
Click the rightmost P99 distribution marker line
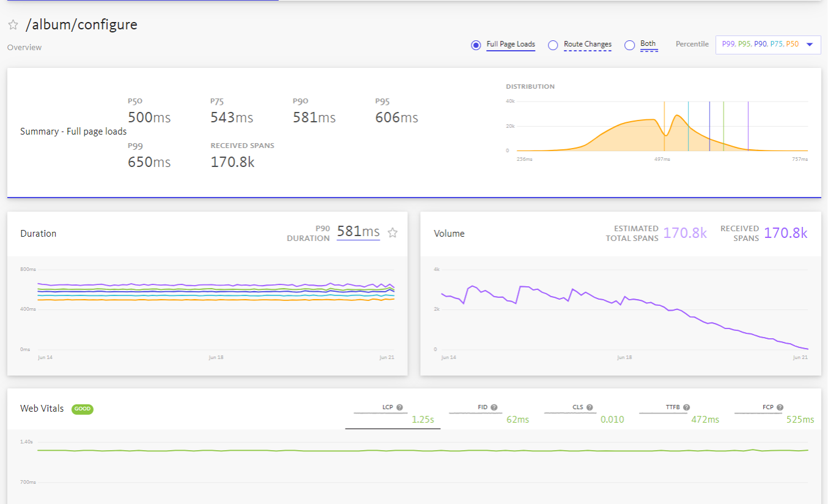pos(749,126)
